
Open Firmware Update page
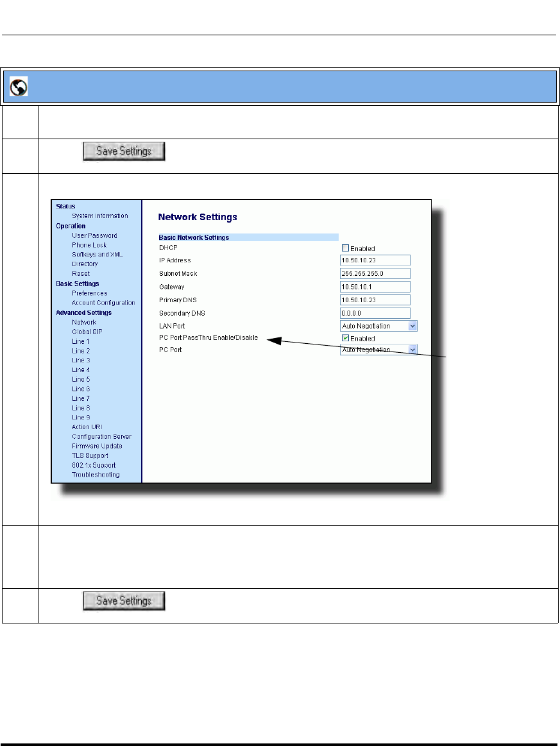pos(97,446)
